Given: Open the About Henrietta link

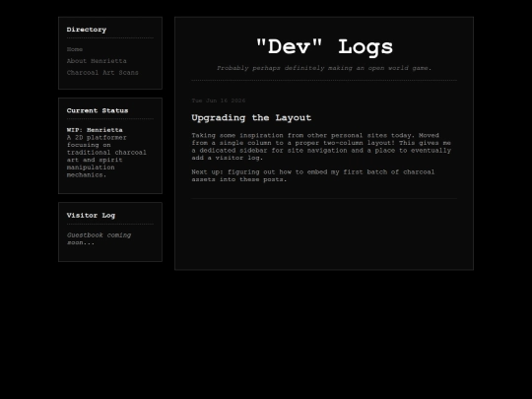Looking at the screenshot, I should click(x=97, y=61).
